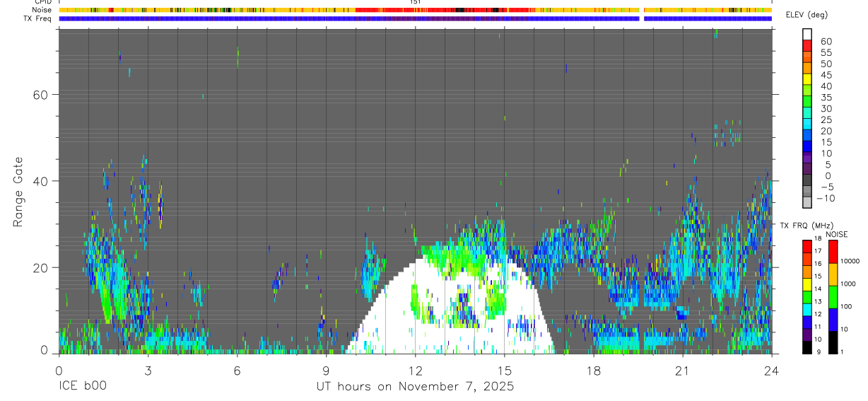Click the 'ELEV (deg)' legend title
Screen dimensions: 868x401
(807, 15)
